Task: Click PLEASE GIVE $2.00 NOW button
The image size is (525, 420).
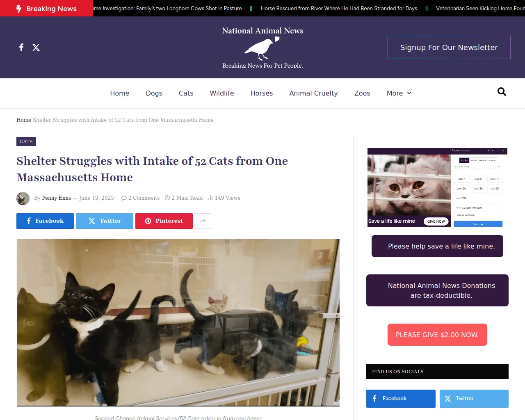Action: coord(437,335)
